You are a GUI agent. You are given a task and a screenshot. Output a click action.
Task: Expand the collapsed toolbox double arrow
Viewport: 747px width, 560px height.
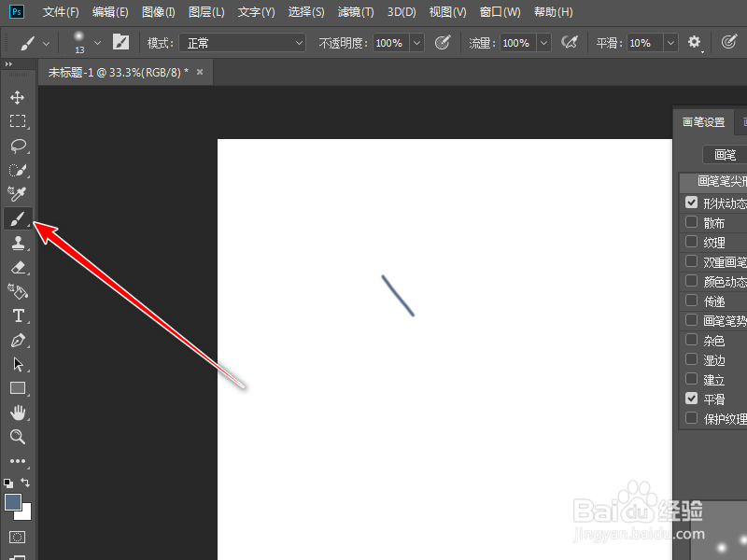(8, 64)
